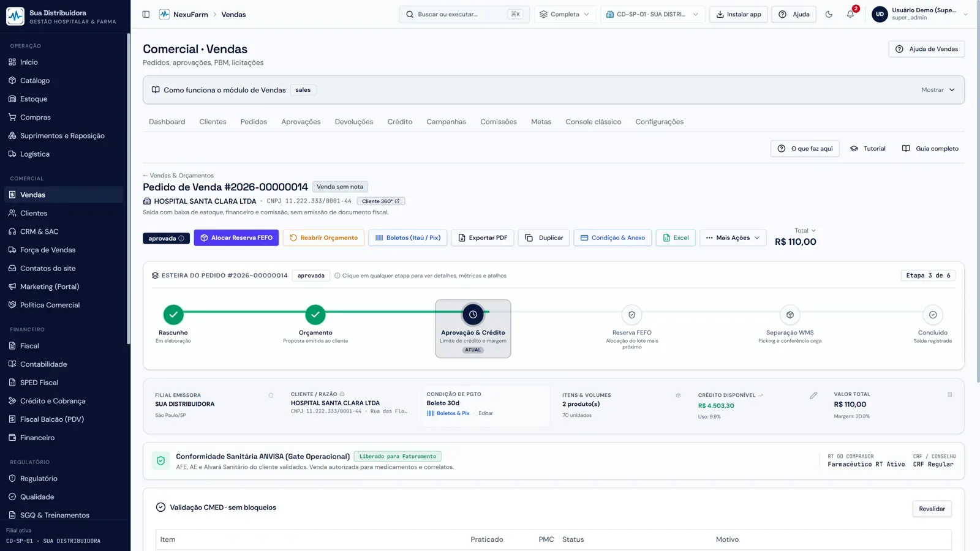The width and height of the screenshot is (980, 551).
Task: Click the Concluído step circle icon
Action: click(933, 315)
